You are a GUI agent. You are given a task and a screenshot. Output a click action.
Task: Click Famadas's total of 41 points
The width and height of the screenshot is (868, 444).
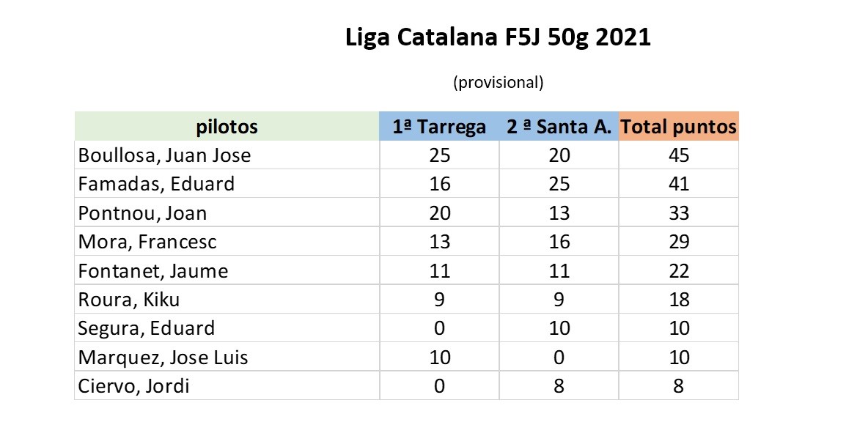point(679,184)
